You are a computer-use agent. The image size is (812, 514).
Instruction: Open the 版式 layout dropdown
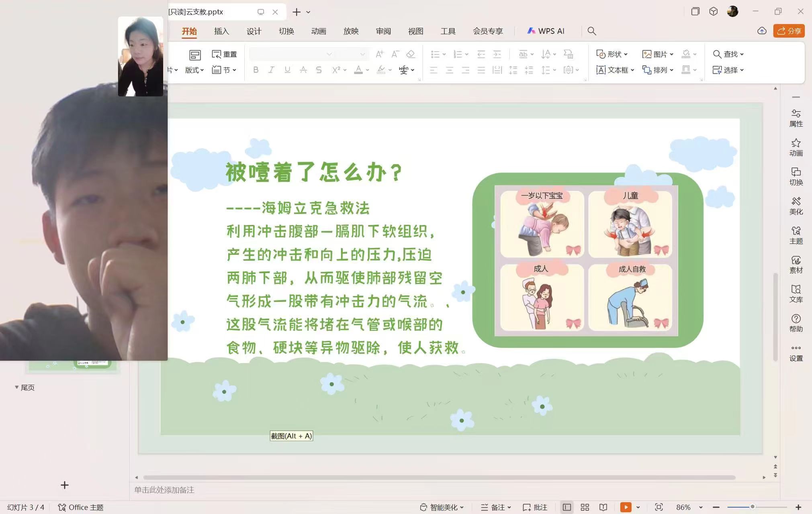(194, 70)
